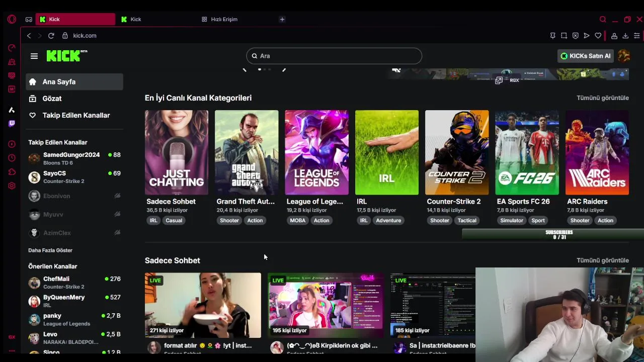Expand list with Daha Fazla Göster

click(50, 250)
